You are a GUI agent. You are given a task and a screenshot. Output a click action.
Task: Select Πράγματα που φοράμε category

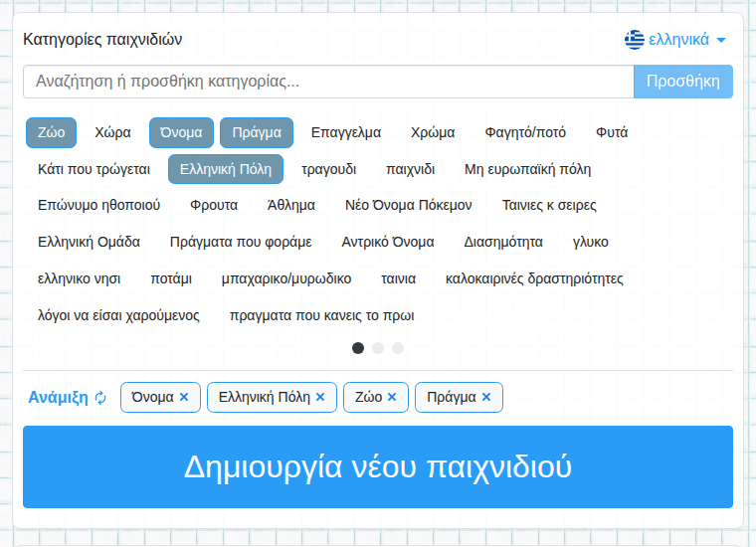[241, 242]
